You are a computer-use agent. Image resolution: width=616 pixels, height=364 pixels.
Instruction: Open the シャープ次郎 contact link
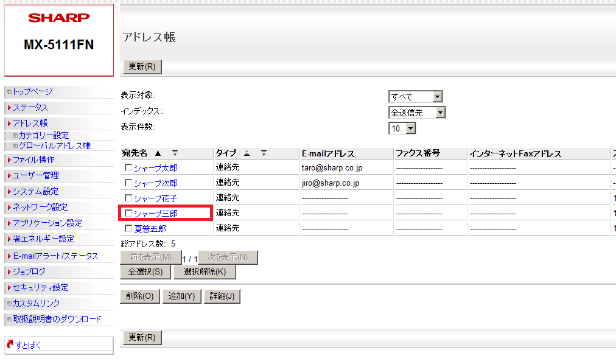tap(156, 183)
